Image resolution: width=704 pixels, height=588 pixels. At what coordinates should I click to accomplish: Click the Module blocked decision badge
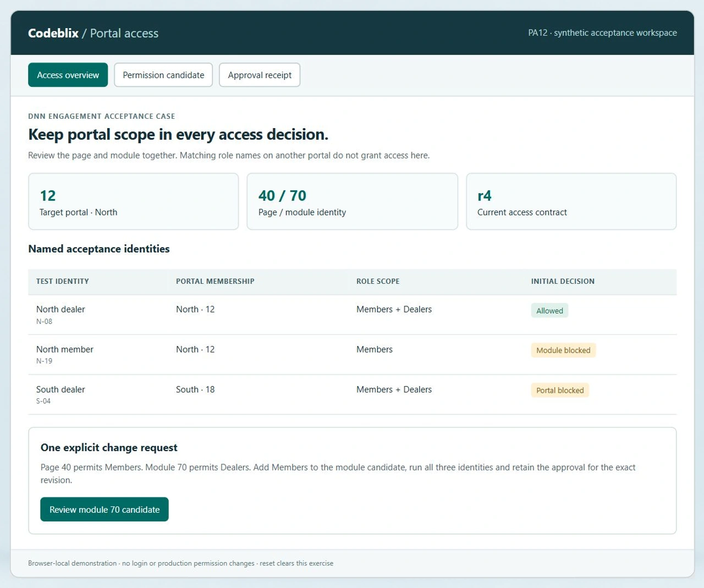click(x=563, y=350)
